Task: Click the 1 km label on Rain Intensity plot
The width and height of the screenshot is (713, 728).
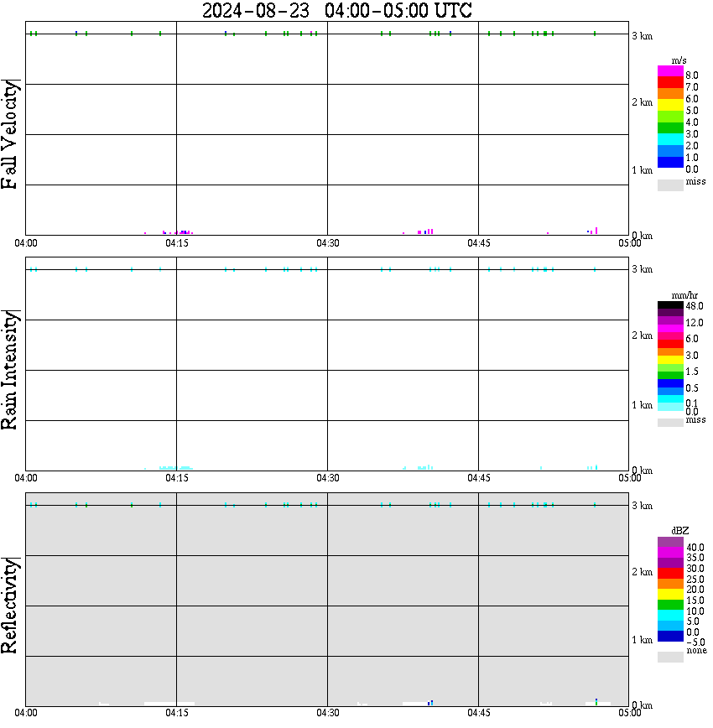Action: click(x=642, y=405)
